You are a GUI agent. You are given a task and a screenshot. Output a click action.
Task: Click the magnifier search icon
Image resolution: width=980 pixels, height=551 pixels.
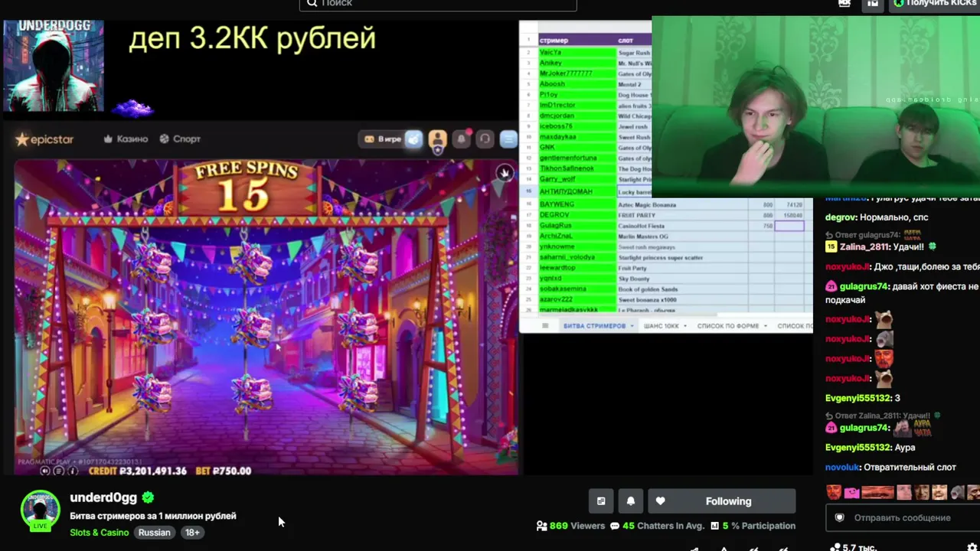pos(312,3)
